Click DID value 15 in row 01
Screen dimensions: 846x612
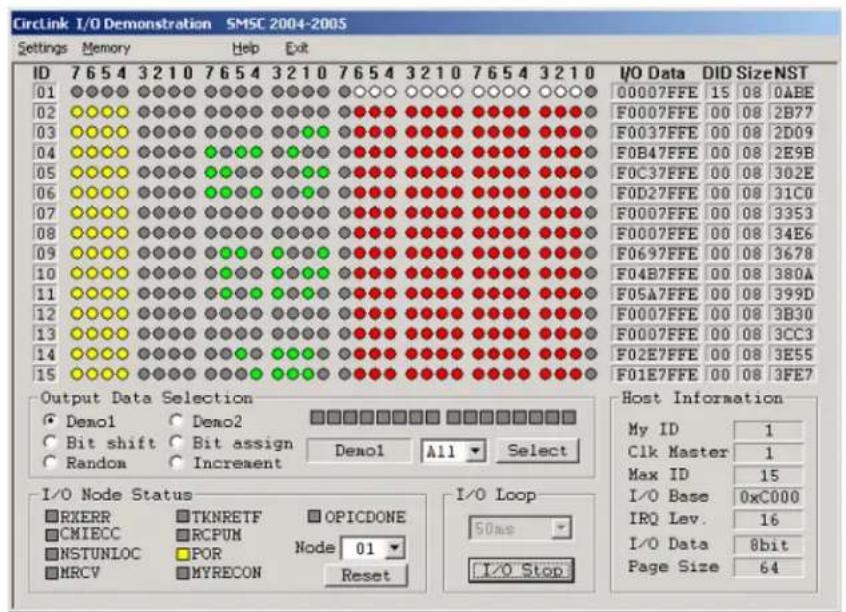click(720, 92)
